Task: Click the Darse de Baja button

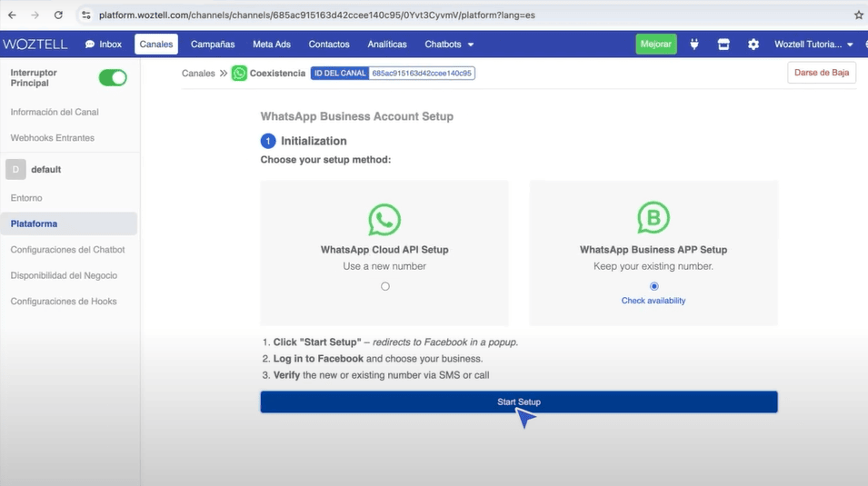Action: (822, 73)
